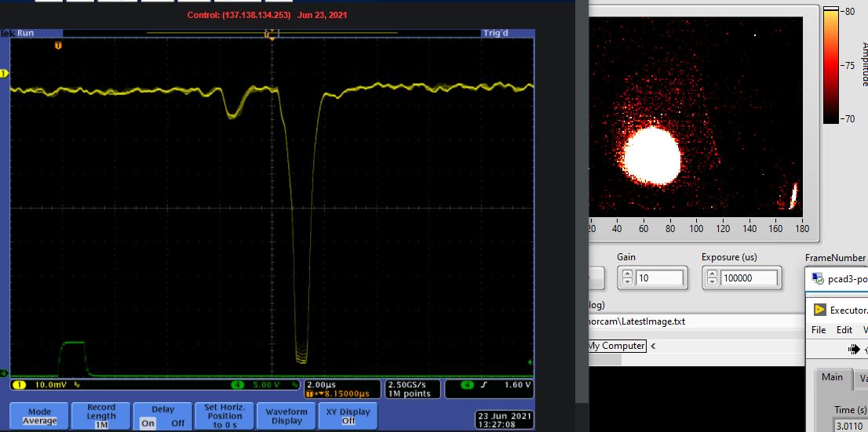The height and width of the screenshot is (432, 868).
Task: Click trigger channel 4 indicator badge
Action: point(468,385)
